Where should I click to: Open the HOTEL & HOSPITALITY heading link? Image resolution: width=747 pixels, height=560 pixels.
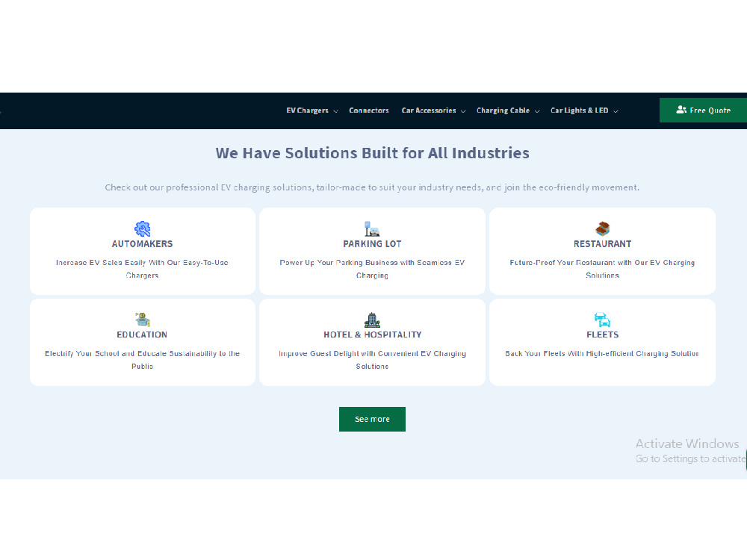372,335
